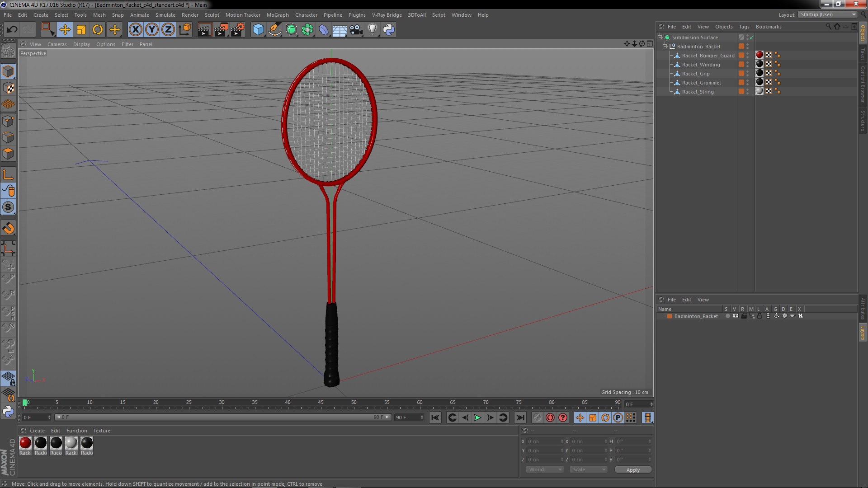The width and height of the screenshot is (868, 488).
Task: Click the magnet tool icon
Action: point(8,228)
